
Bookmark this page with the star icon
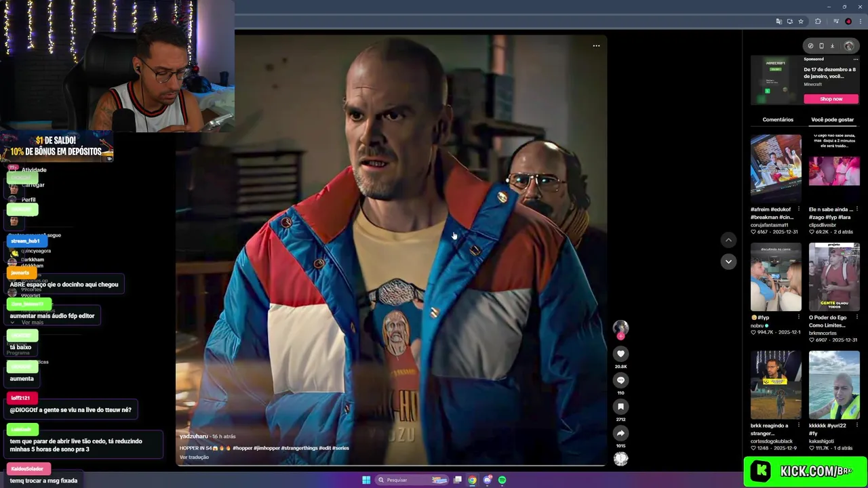(x=801, y=22)
